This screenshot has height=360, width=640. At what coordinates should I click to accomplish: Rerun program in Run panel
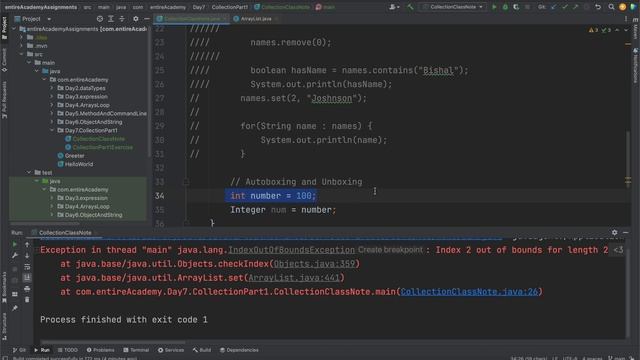(15, 244)
